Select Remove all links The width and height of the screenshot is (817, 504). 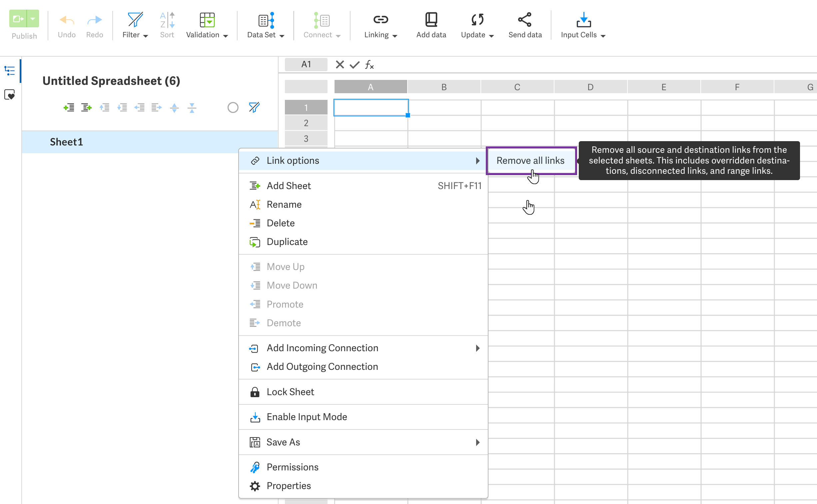[x=530, y=160]
